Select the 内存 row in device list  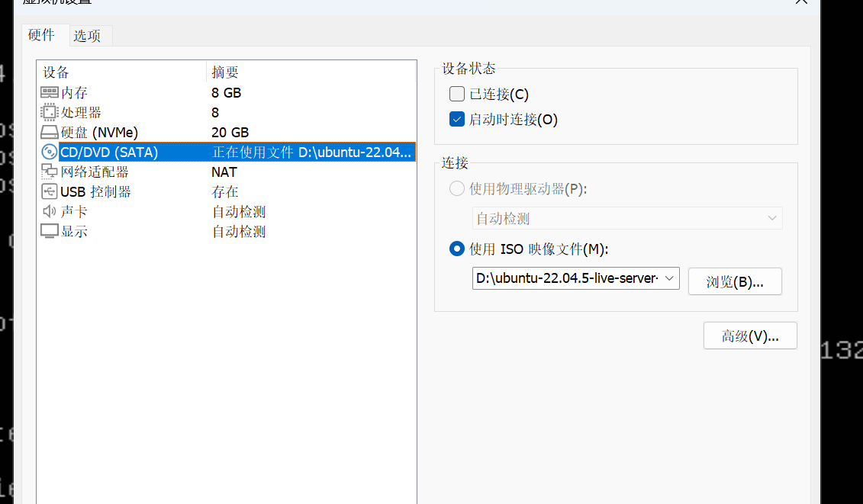[226, 92]
